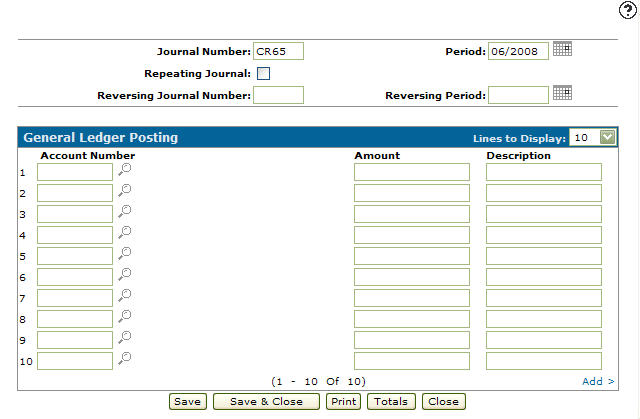Focus the Reversing Period field
640x419 pixels.
tap(518, 95)
